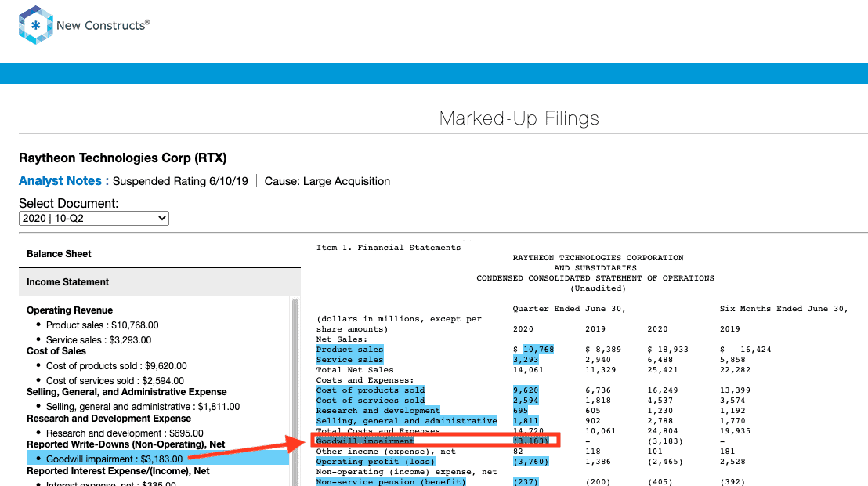
Task: Select the Income Statement tab
Action: pyautogui.click(x=160, y=282)
